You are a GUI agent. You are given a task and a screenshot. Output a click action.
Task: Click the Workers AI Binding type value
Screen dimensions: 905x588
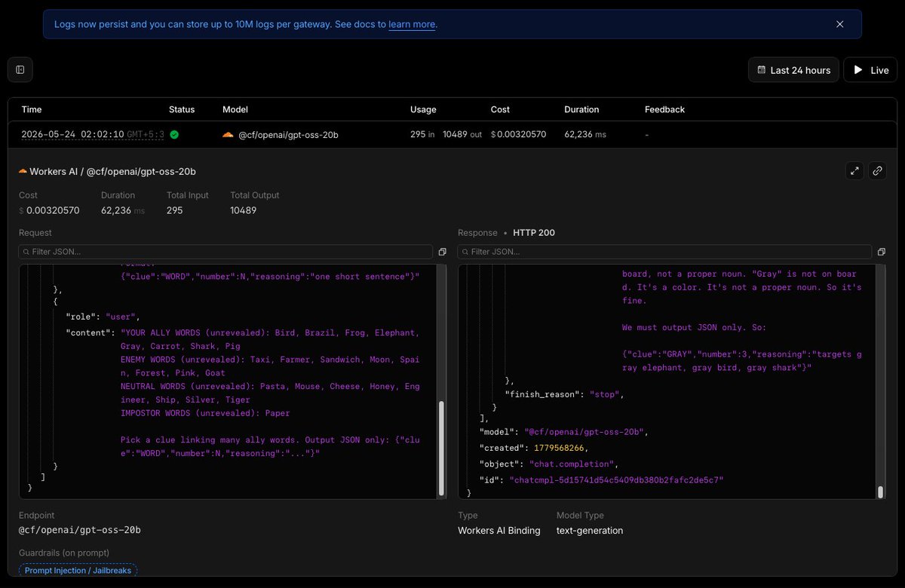click(499, 530)
